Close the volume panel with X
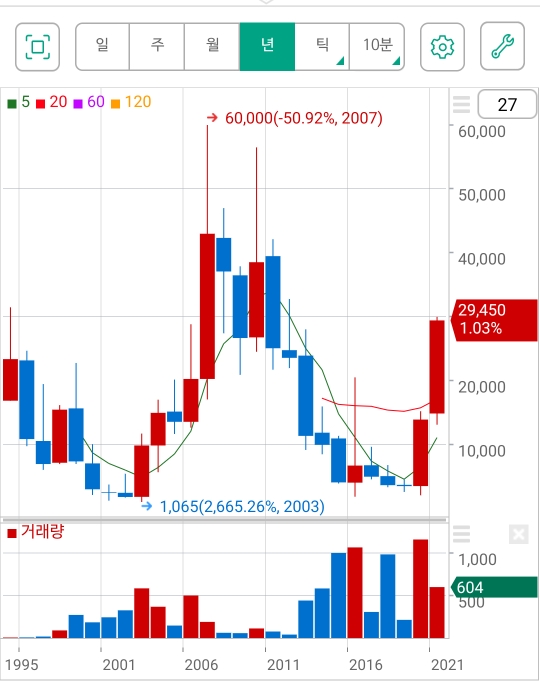Image resolution: width=540 pixels, height=684 pixels. (519, 534)
